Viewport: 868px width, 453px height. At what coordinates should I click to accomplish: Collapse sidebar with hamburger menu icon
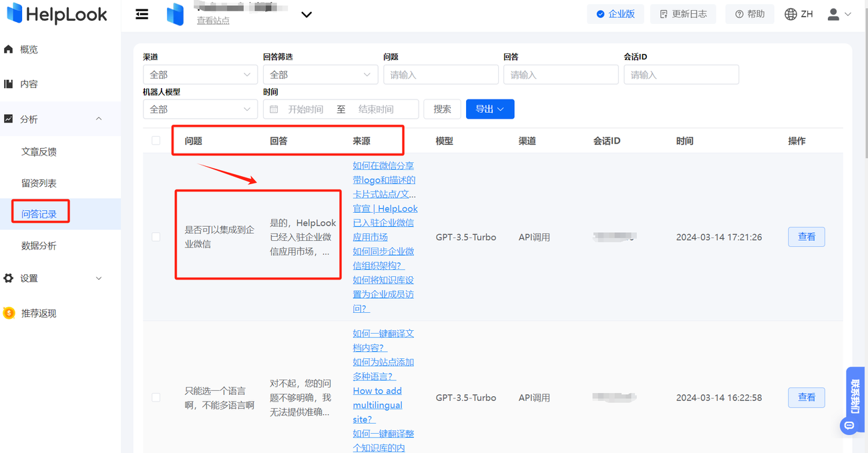coord(142,14)
